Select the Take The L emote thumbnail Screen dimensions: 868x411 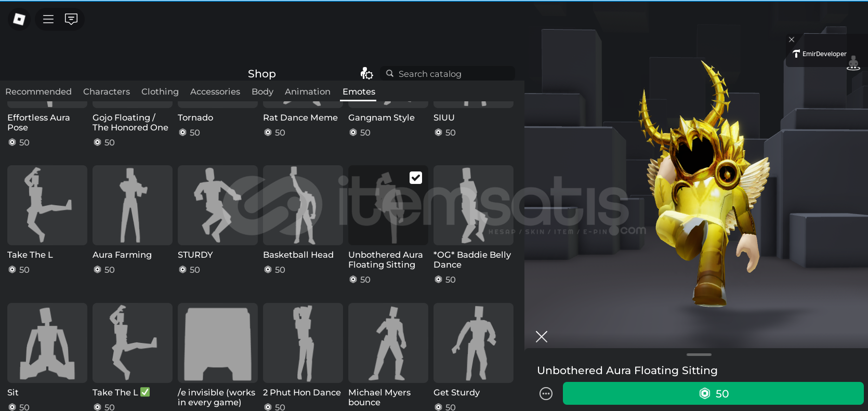click(x=47, y=205)
